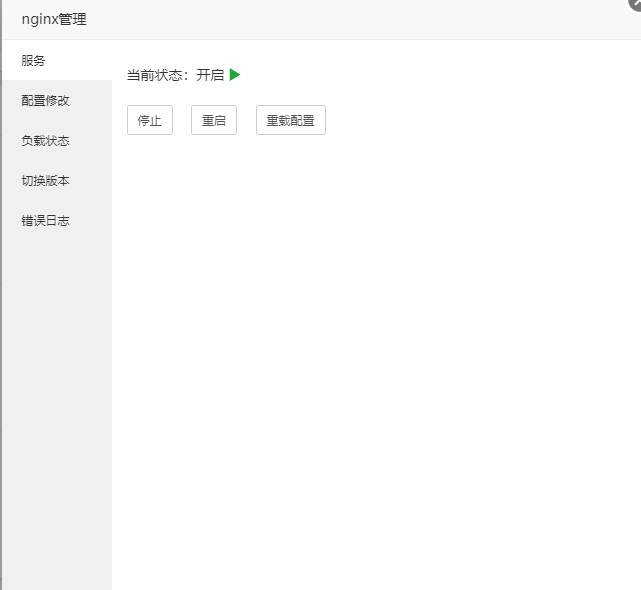
Task: Click the 重启 button
Action: (214, 120)
